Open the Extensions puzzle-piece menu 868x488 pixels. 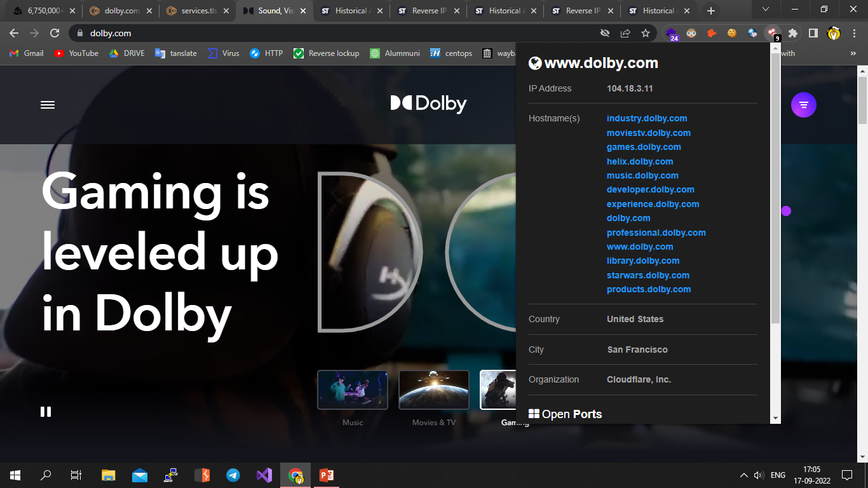[x=792, y=33]
